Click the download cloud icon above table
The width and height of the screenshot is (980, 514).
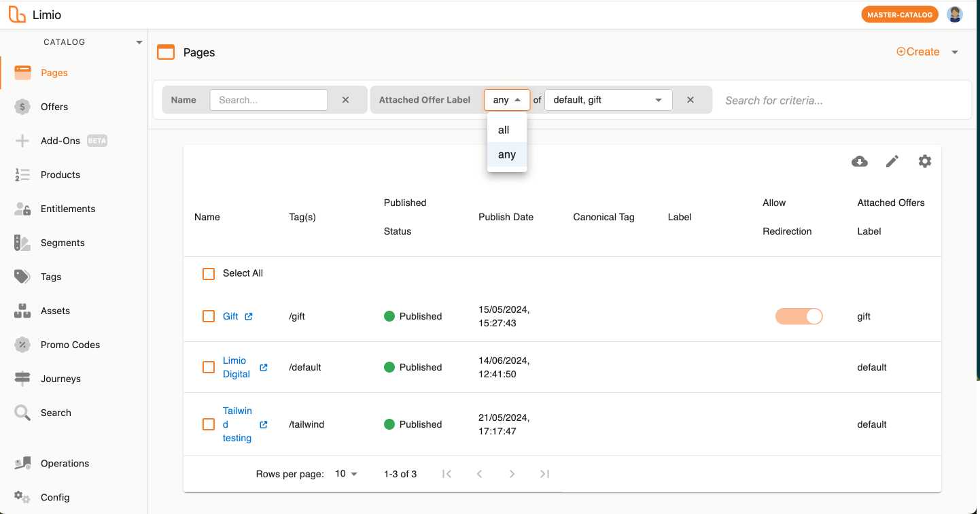point(860,161)
